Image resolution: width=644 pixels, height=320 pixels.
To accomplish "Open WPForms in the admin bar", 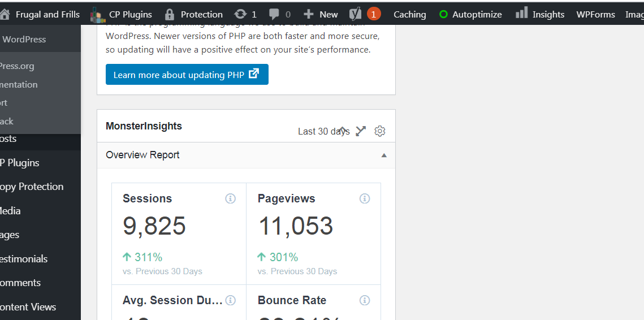I will pyautogui.click(x=595, y=14).
